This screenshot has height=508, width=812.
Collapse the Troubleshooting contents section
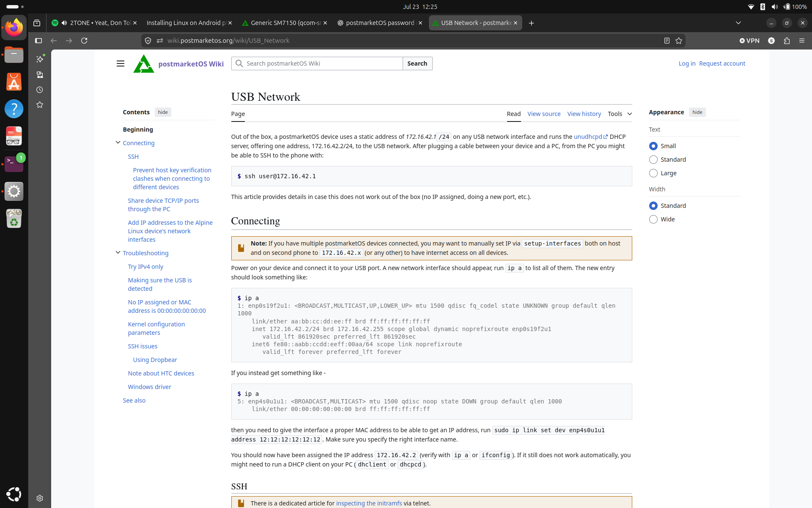pos(118,253)
